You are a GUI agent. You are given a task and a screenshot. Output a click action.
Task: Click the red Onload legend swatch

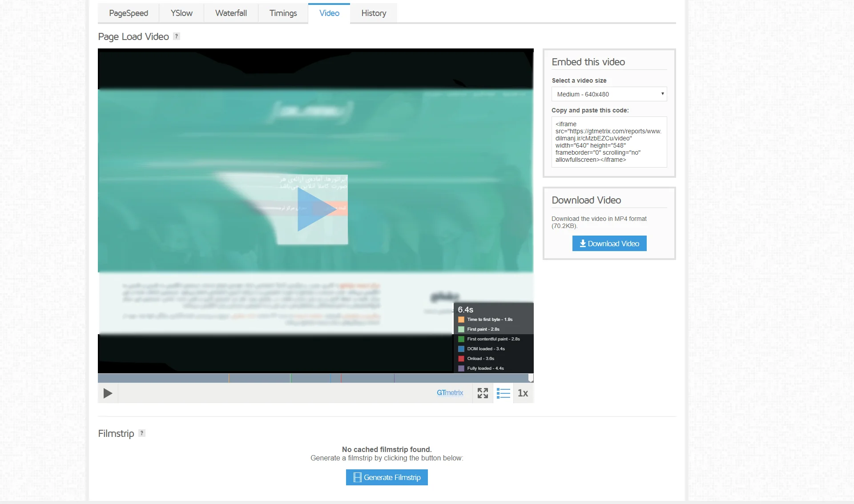(461, 359)
